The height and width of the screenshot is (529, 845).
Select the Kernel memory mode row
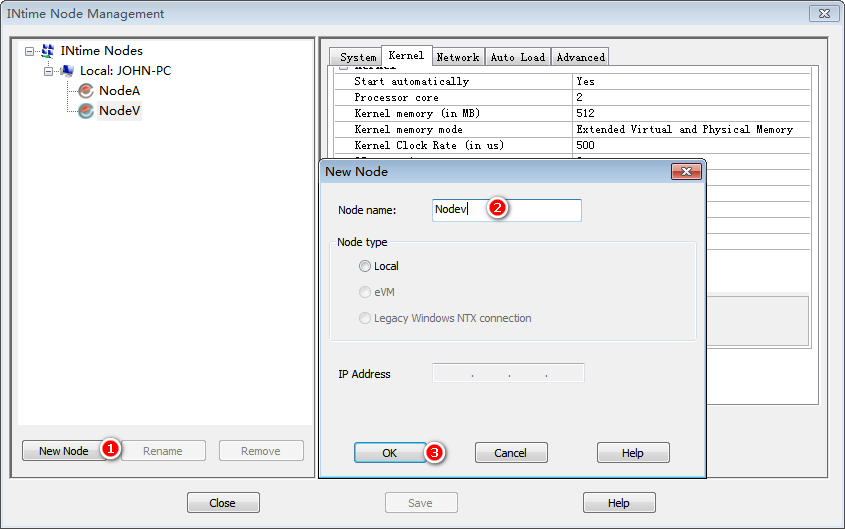pyautogui.click(x=572, y=129)
